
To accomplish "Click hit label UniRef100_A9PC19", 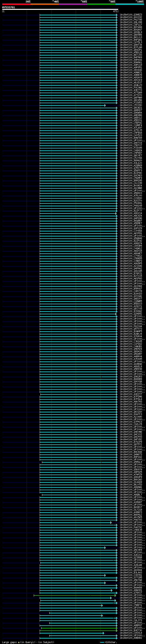I will [x=131, y=65].
